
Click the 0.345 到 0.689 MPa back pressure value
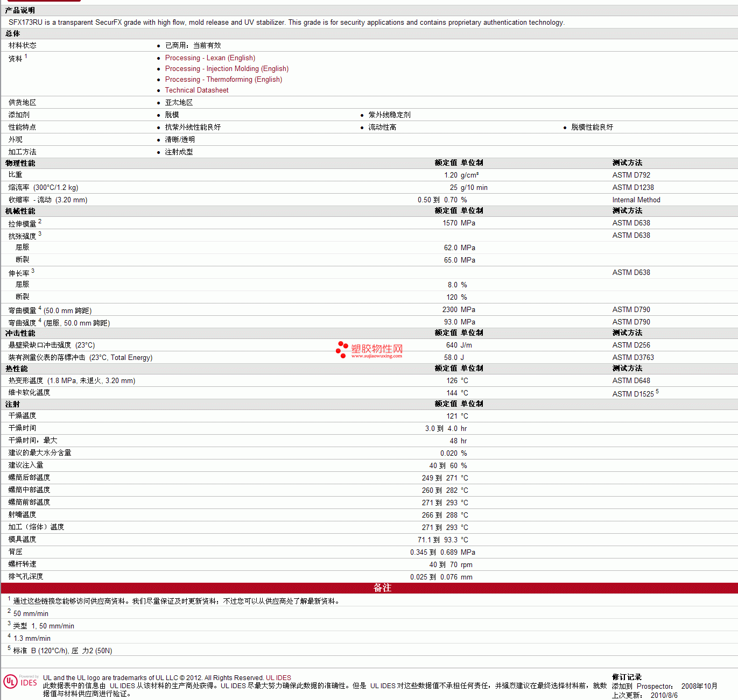442,553
